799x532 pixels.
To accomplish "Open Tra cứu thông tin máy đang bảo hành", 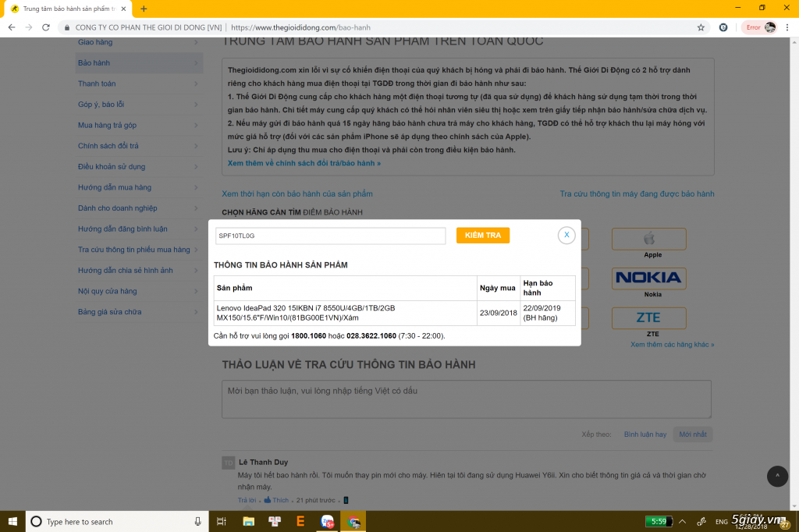I will pos(637,193).
